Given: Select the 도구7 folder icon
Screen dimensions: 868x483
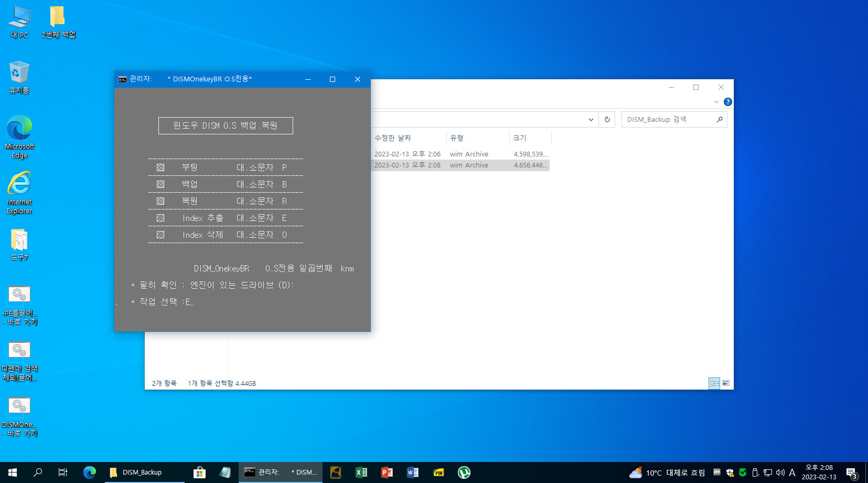Looking at the screenshot, I should (19, 245).
